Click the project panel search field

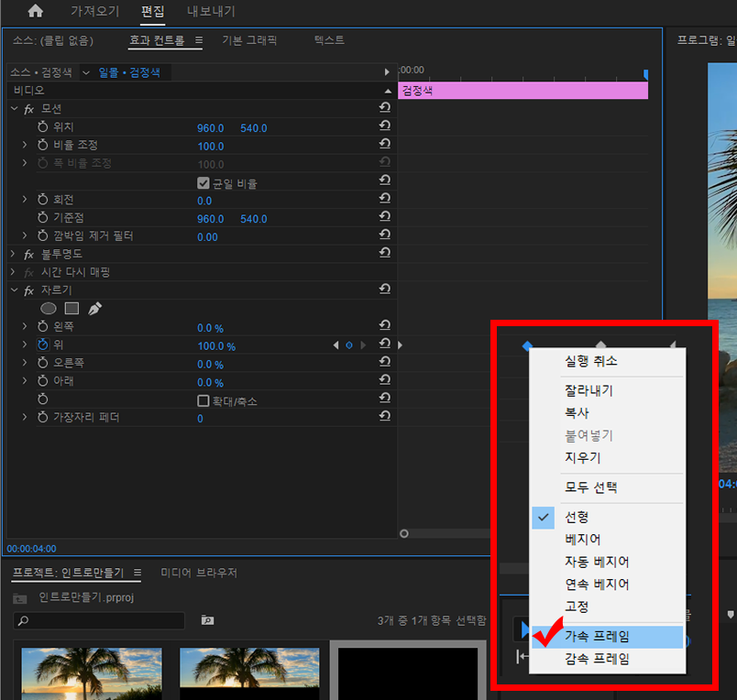[99, 620]
